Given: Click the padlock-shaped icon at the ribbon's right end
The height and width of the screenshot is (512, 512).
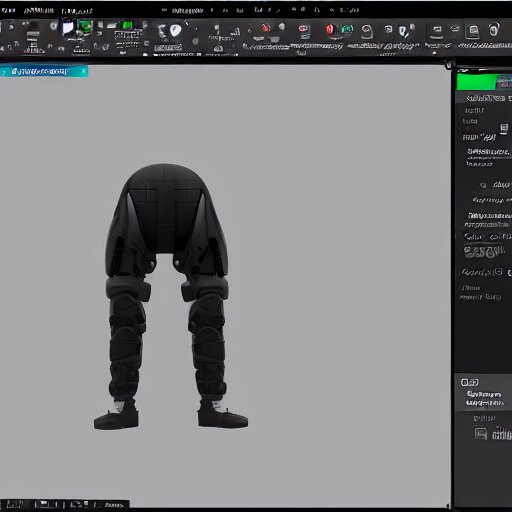Looking at the screenshot, I should click(x=494, y=29).
